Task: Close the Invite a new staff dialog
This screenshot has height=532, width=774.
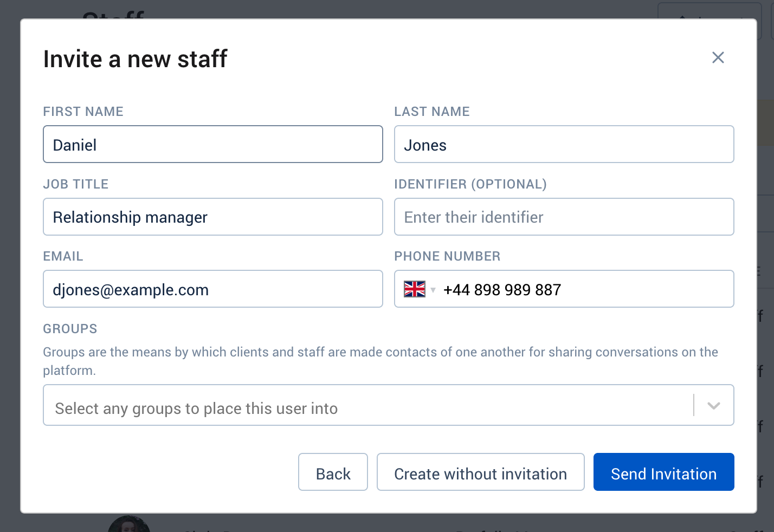Action: pyautogui.click(x=718, y=57)
